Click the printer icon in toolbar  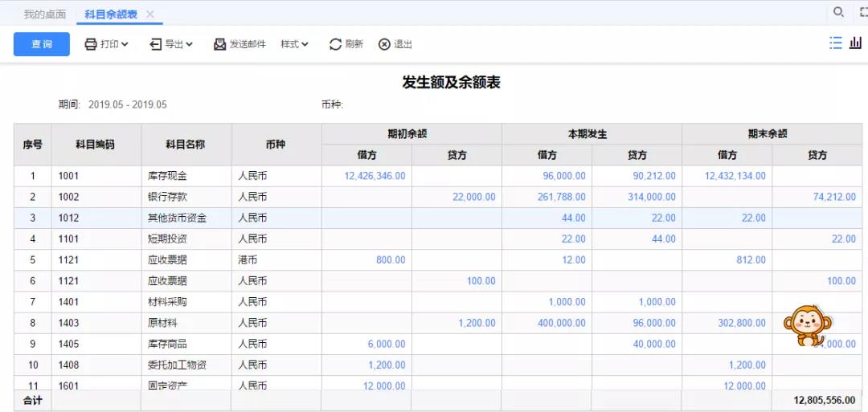point(91,44)
